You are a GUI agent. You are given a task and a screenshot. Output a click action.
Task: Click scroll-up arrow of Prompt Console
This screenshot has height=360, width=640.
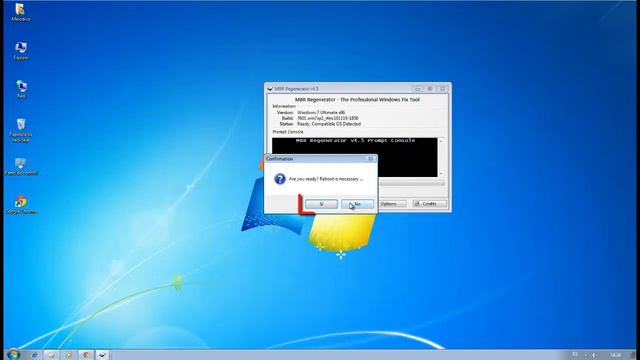[441, 141]
